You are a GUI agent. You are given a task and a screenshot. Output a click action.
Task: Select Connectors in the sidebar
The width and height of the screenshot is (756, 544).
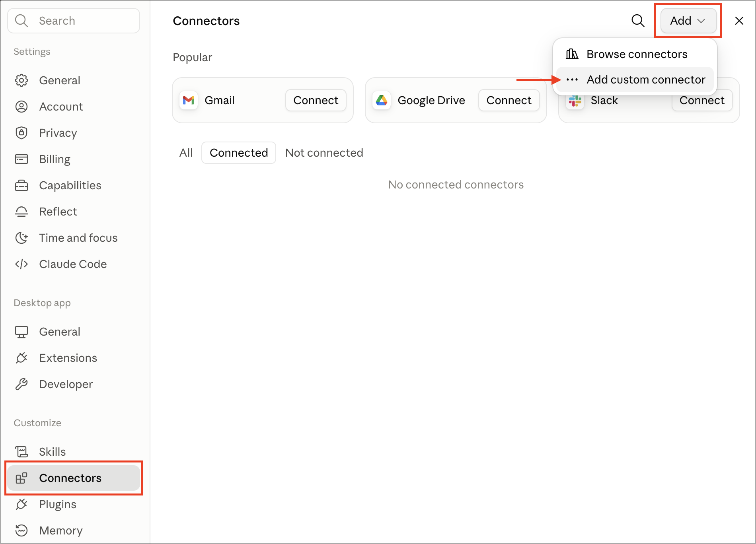[74, 478]
